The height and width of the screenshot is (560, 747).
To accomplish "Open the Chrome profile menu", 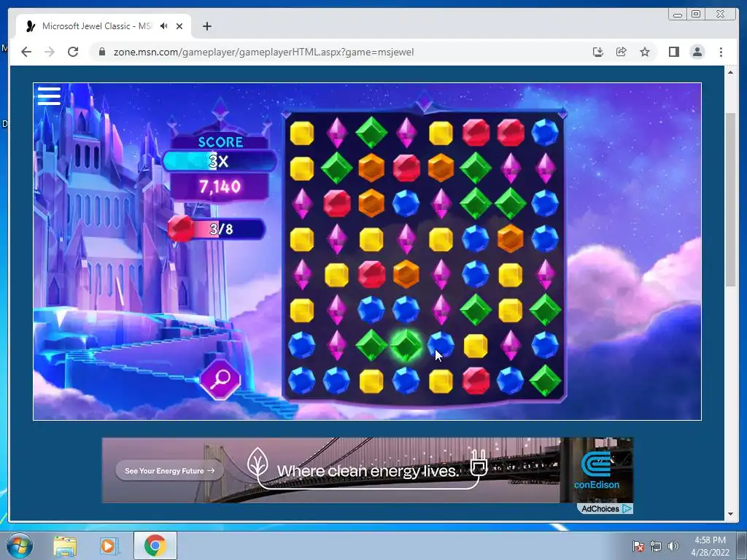I will click(x=697, y=52).
